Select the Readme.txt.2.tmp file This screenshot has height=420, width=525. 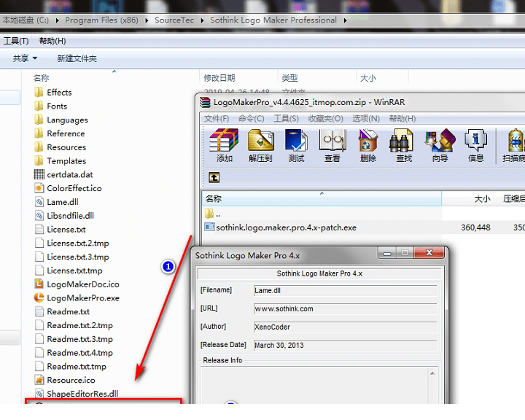[x=74, y=325]
